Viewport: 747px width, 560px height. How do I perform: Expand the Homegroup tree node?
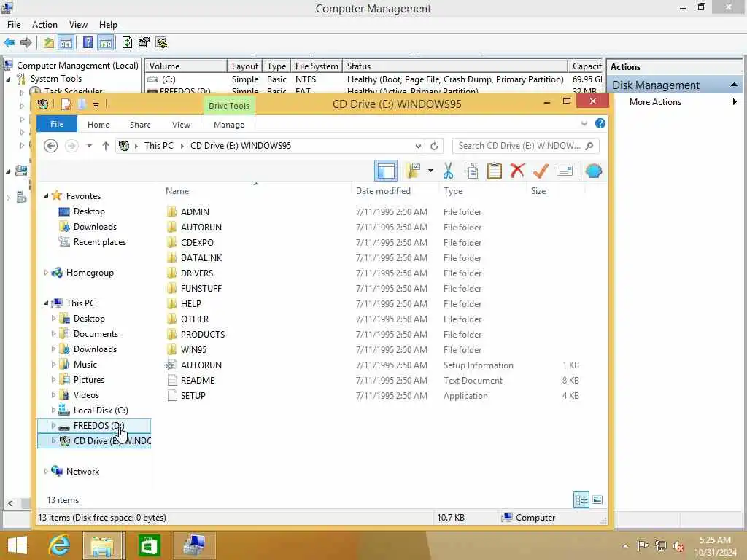point(46,273)
